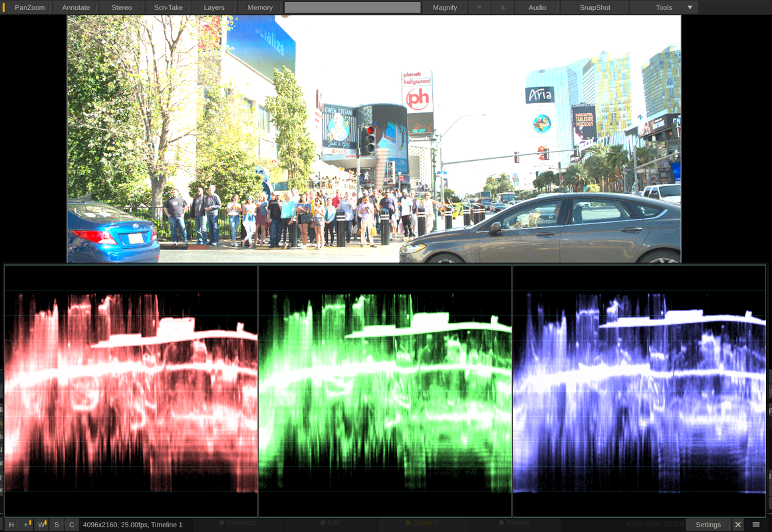
Task: Click the Las Vegas street preview image
Action: pos(374,139)
